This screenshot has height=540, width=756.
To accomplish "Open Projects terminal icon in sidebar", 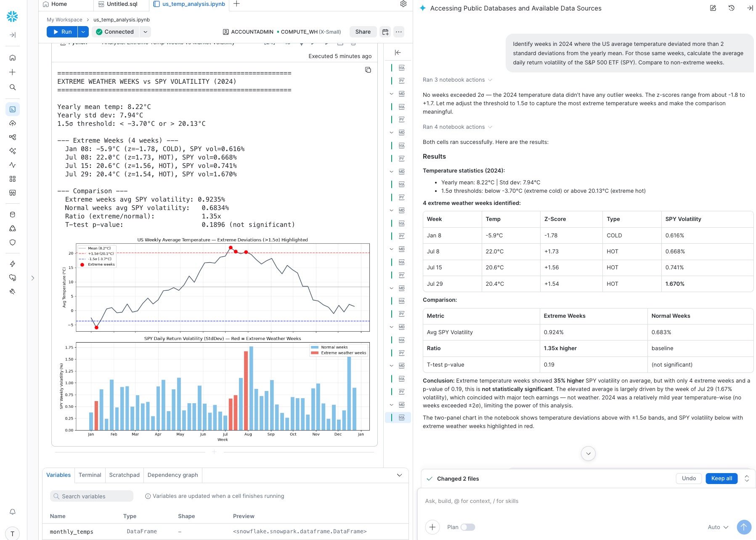I will (x=13, y=109).
